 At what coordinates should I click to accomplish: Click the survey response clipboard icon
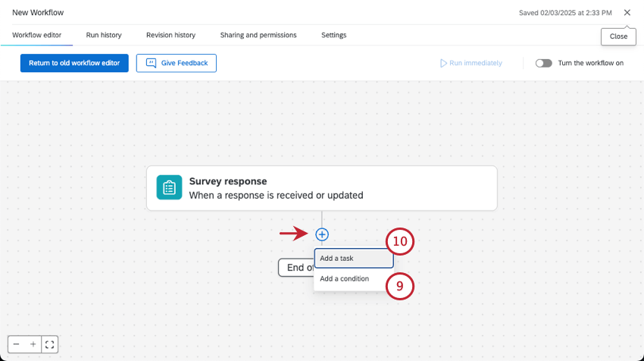point(169,187)
